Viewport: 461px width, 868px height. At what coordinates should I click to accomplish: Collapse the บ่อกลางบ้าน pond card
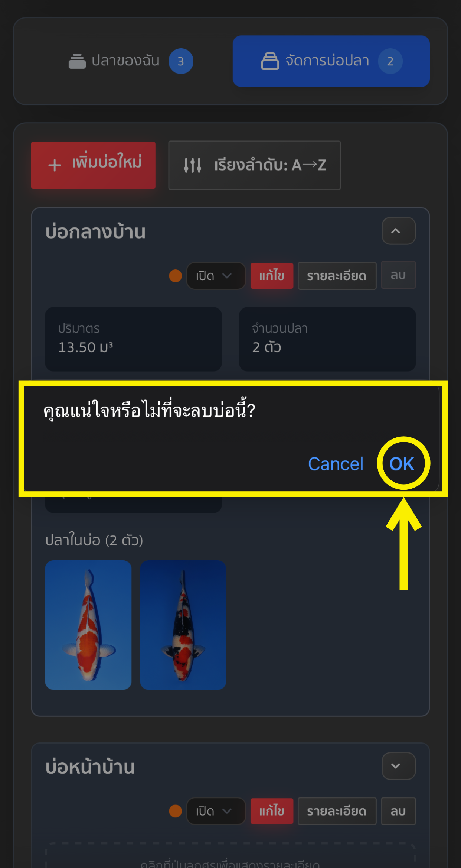pyautogui.click(x=398, y=231)
